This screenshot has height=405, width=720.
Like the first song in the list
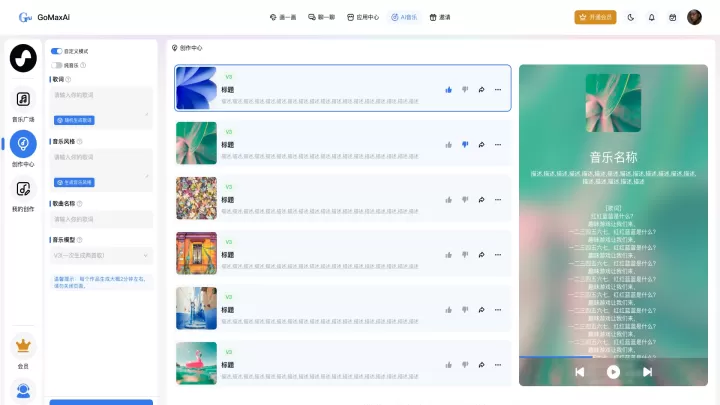point(449,89)
